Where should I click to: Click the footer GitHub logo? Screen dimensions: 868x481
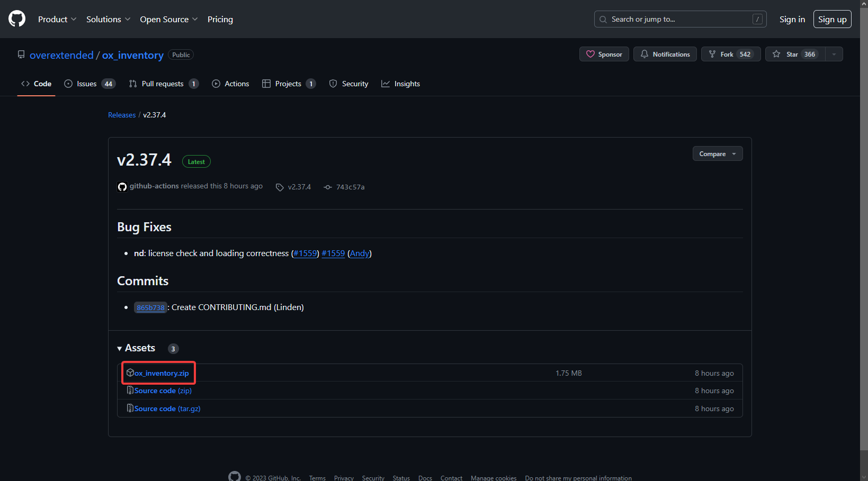pyautogui.click(x=235, y=477)
